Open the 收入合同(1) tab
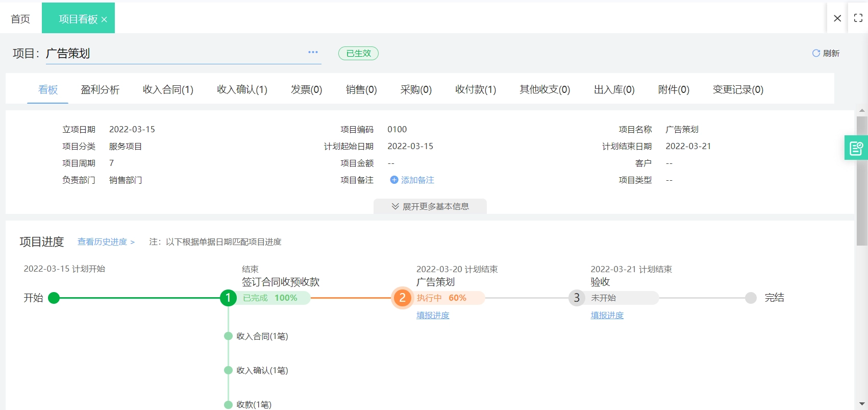The height and width of the screenshot is (410, 868). coord(168,89)
